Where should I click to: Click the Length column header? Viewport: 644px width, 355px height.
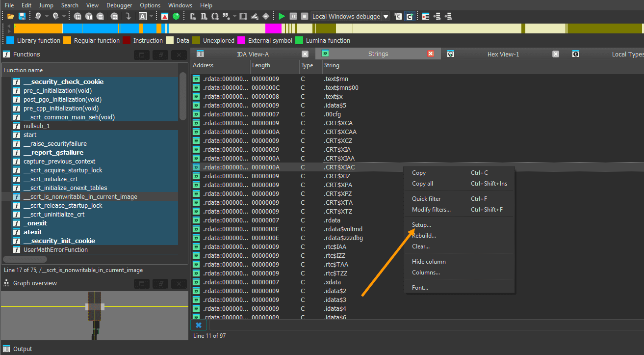click(x=261, y=65)
